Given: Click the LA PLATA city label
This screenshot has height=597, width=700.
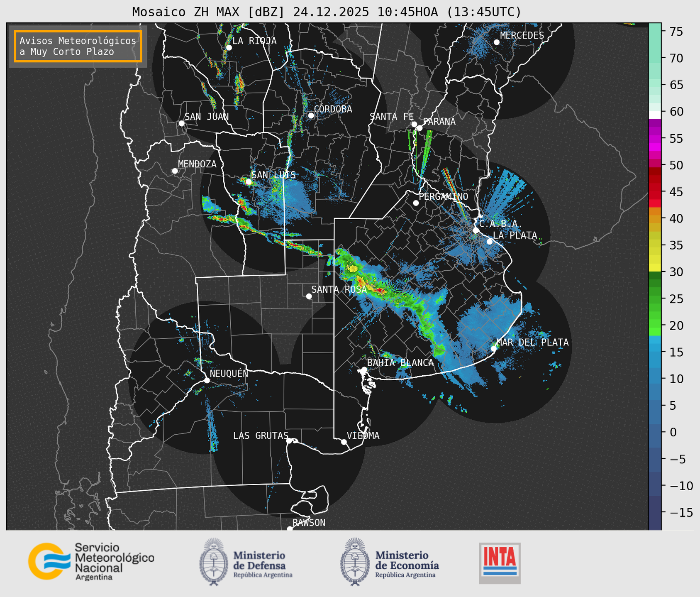Looking at the screenshot, I should [515, 235].
